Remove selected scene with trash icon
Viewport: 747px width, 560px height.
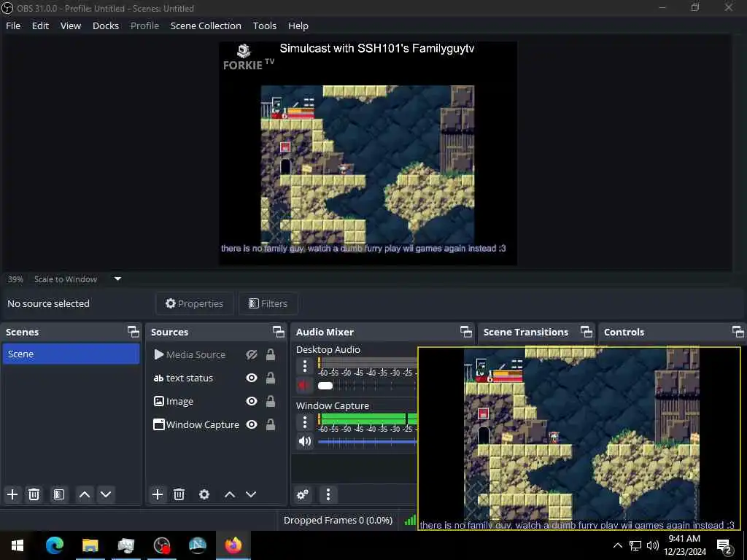pos(34,494)
